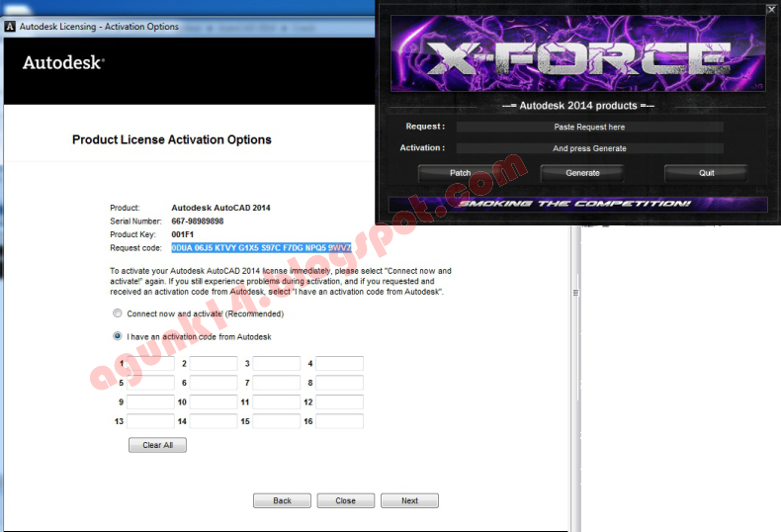The height and width of the screenshot is (532, 781).
Task: Click activation code field 6
Action: [214, 383]
